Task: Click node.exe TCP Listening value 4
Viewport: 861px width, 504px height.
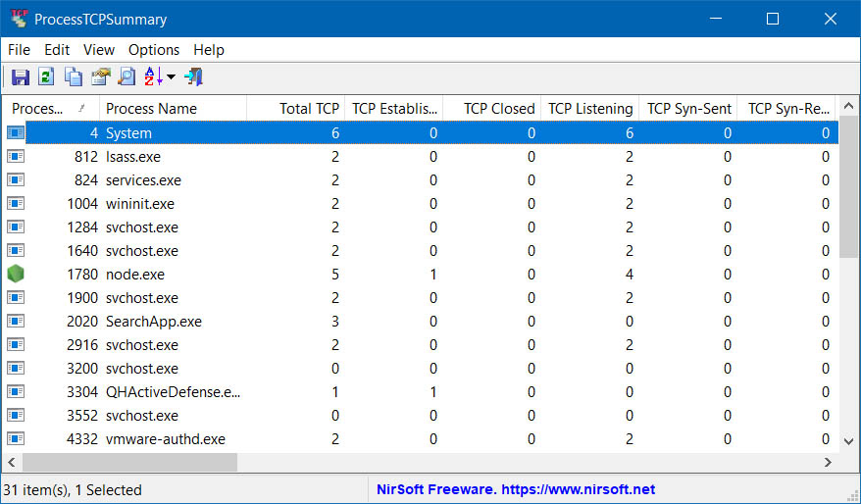Action: (x=630, y=274)
